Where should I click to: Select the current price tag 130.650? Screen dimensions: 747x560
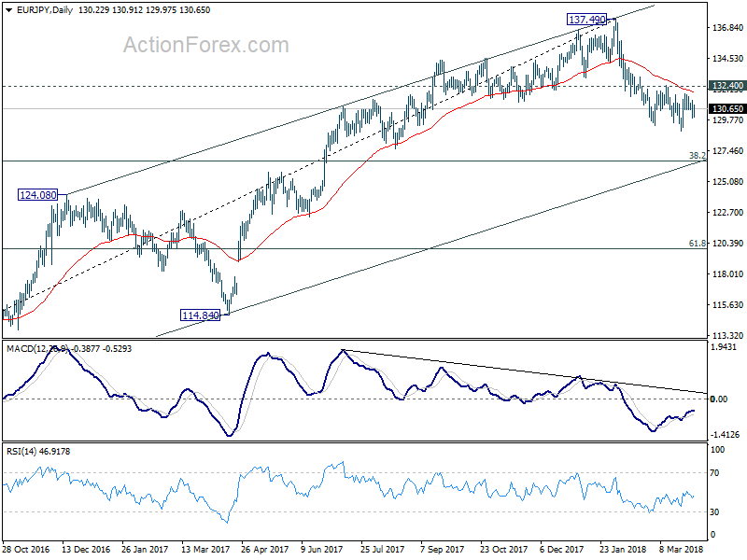click(727, 109)
